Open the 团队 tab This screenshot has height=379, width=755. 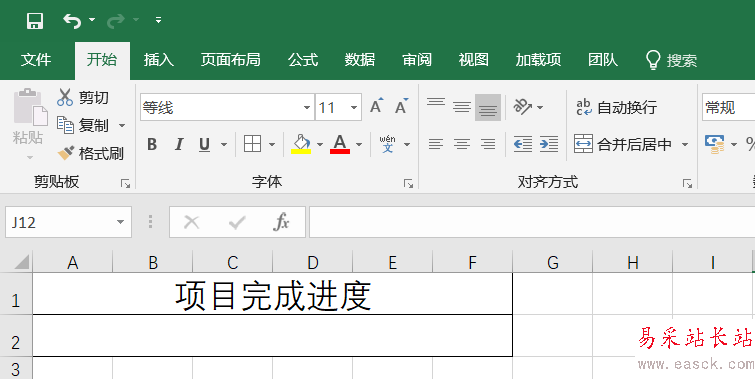click(603, 60)
